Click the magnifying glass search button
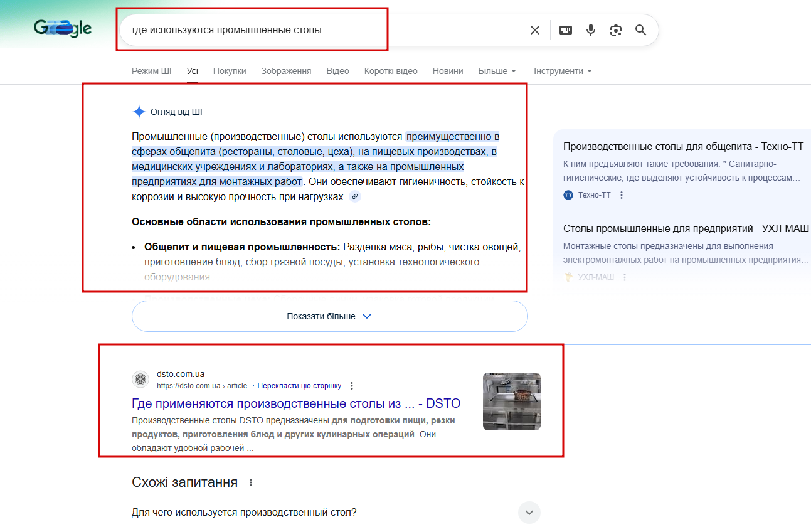The height and width of the screenshot is (532, 811). click(x=640, y=30)
